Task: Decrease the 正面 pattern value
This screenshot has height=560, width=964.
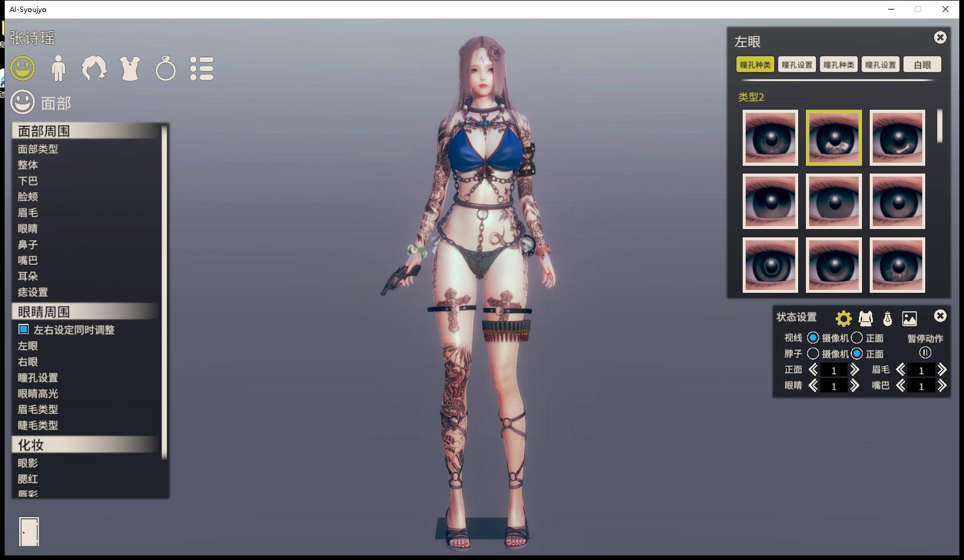Action: pos(813,370)
